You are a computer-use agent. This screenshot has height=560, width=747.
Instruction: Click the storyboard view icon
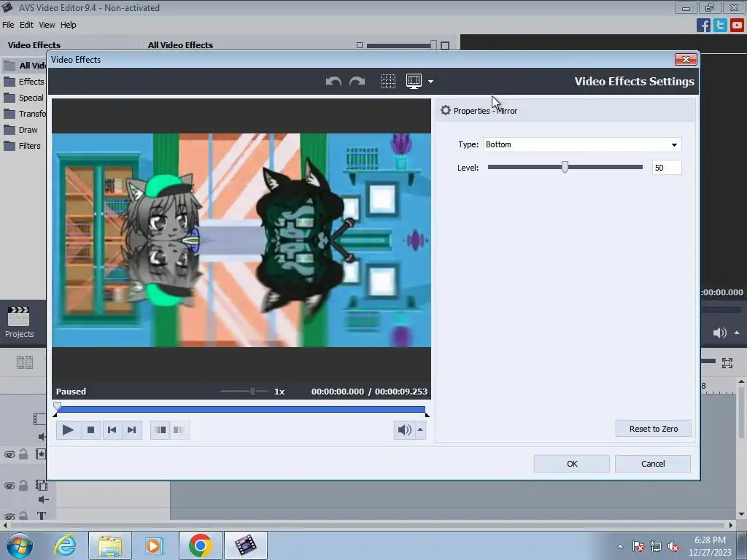[x=25, y=362]
